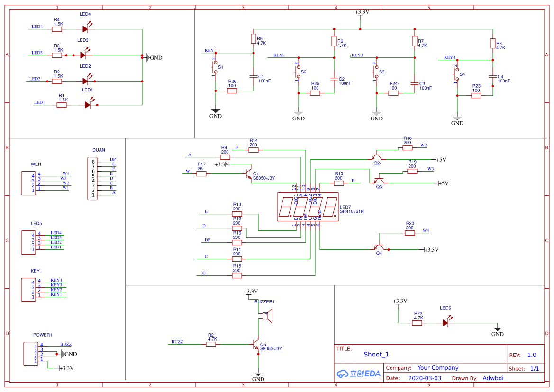
Task: Click the SR410361N part number
Action: [352, 211]
